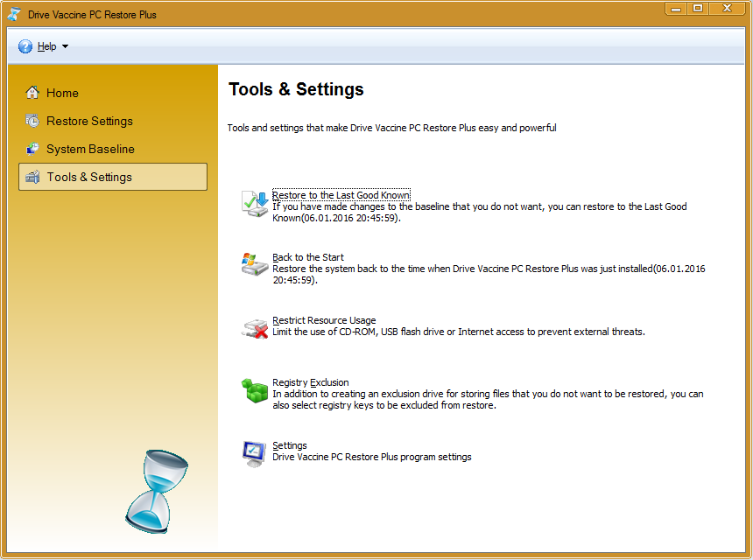Click the Back to the Start Windows drive icon
Viewport: 753px width, 560px height.
click(255, 264)
